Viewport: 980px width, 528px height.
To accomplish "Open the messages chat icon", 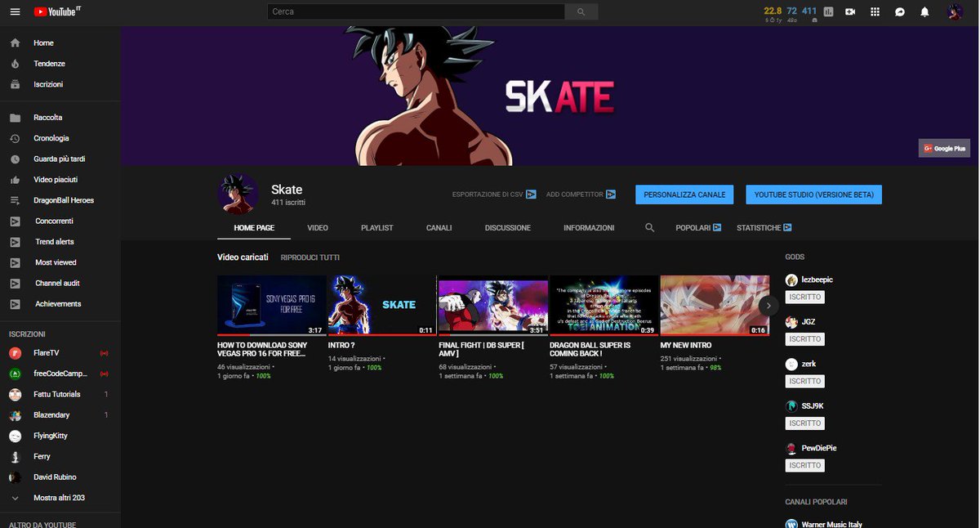I will [900, 11].
